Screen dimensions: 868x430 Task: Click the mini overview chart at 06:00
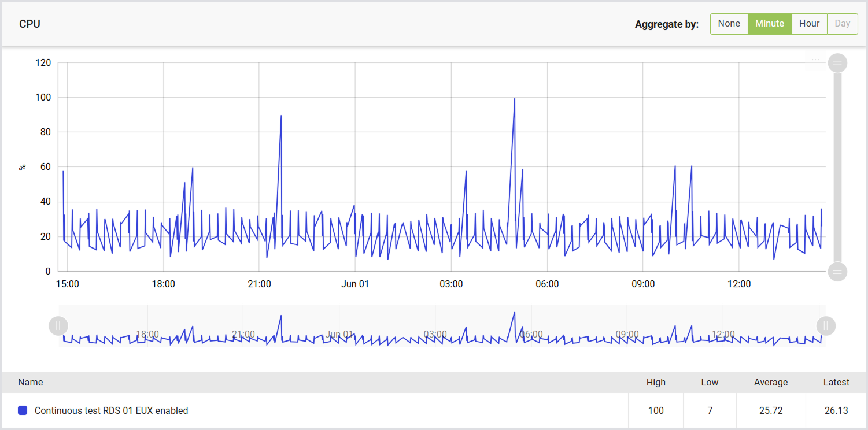click(531, 334)
